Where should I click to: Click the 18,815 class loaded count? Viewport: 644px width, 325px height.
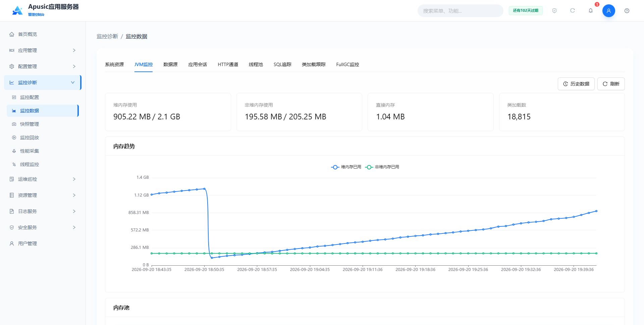pyautogui.click(x=519, y=117)
